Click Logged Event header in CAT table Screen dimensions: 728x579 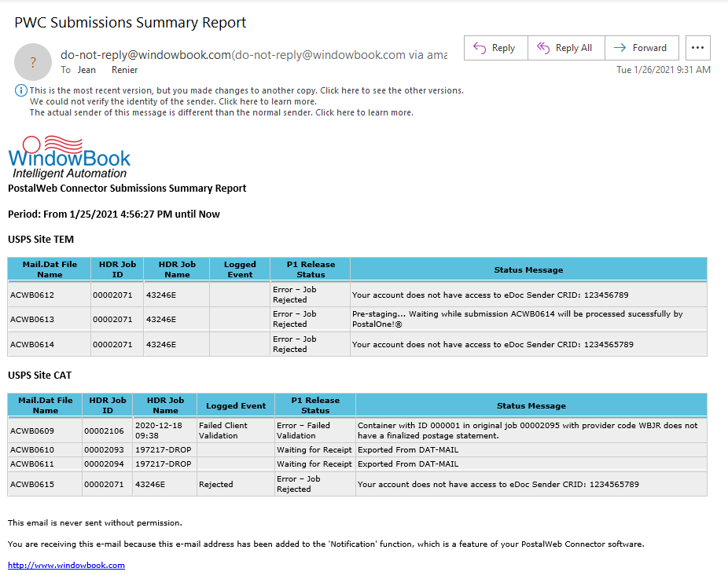coord(236,405)
